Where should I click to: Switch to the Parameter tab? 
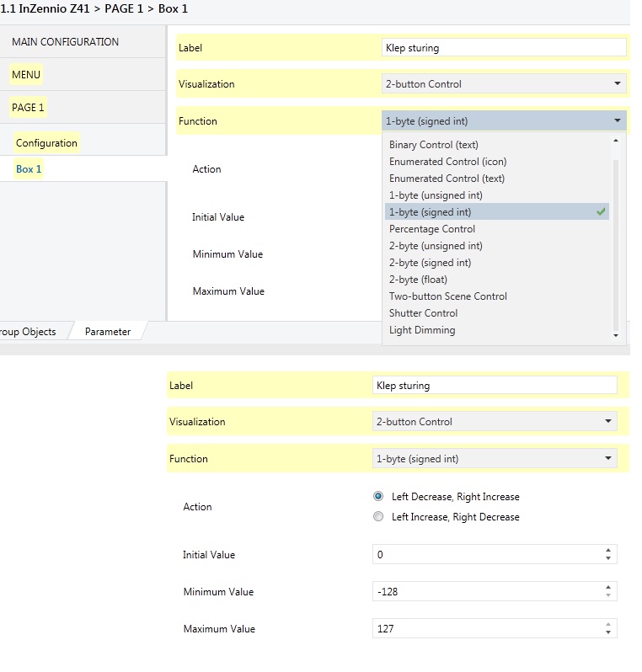[x=108, y=332]
